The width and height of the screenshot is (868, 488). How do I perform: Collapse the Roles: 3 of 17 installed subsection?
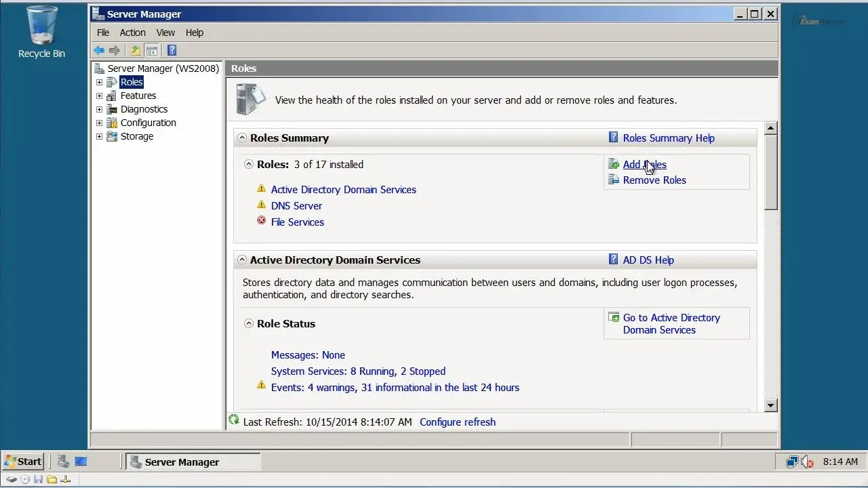click(249, 164)
